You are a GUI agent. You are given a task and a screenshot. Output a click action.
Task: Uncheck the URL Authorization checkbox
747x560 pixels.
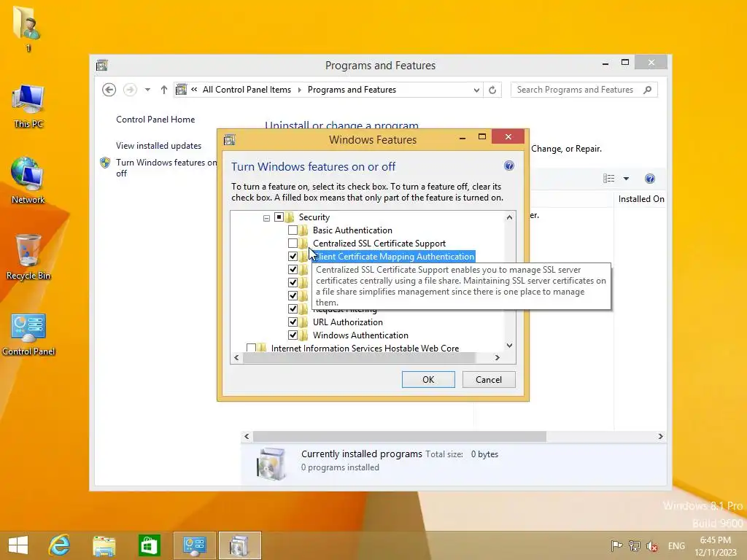pyautogui.click(x=293, y=322)
